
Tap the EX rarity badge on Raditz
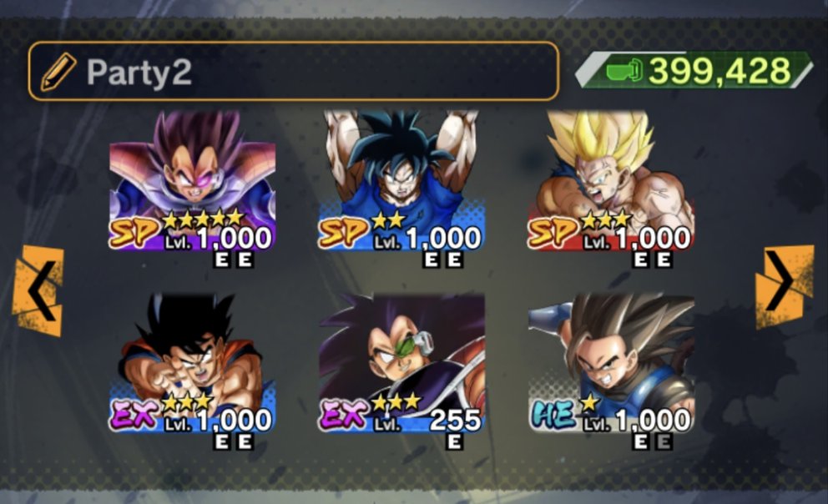click(344, 414)
